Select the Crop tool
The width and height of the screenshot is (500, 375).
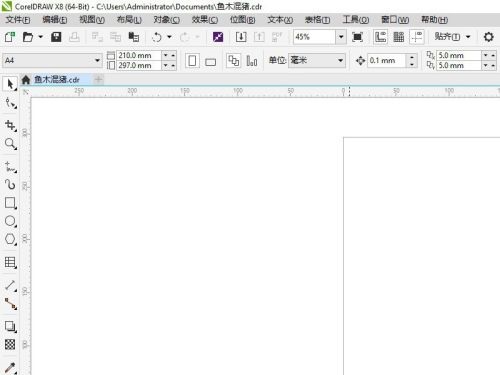(x=10, y=125)
